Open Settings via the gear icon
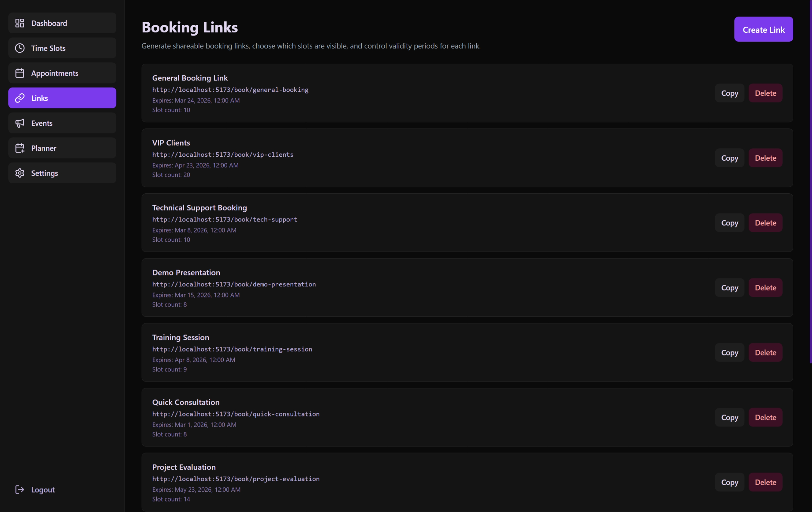Viewport: 812px width, 512px height. 20,173
